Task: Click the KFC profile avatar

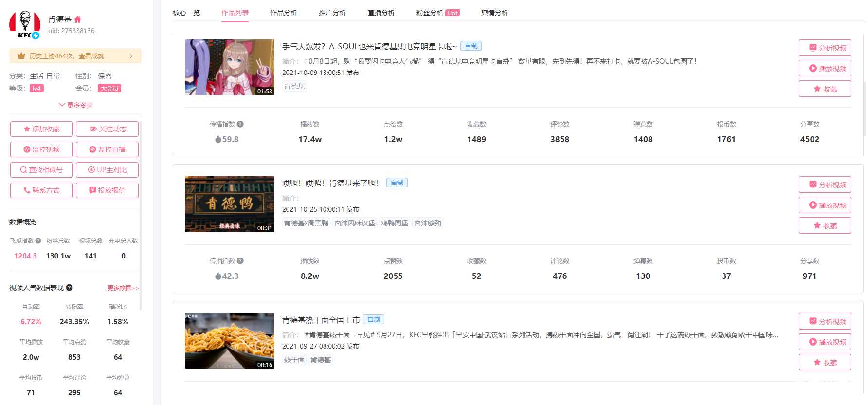Action: pyautogui.click(x=24, y=25)
